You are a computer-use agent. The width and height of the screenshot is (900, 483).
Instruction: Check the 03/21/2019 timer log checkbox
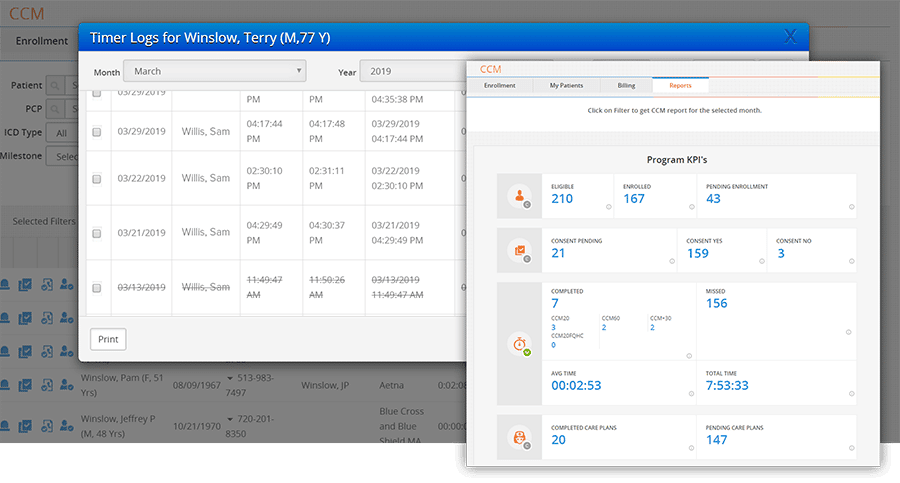coord(97,233)
